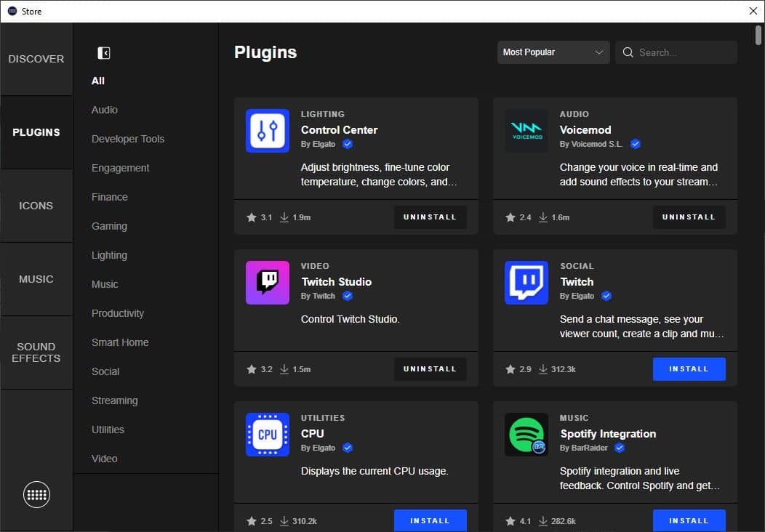Install the Spotify Integration plugin
This screenshot has width=765, height=532.
(x=689, y=520)
